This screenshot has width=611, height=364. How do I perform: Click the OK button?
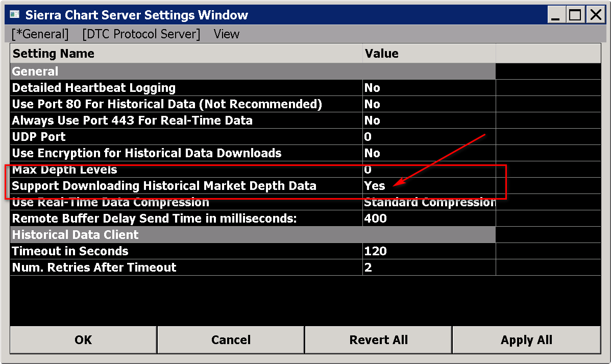83,340
